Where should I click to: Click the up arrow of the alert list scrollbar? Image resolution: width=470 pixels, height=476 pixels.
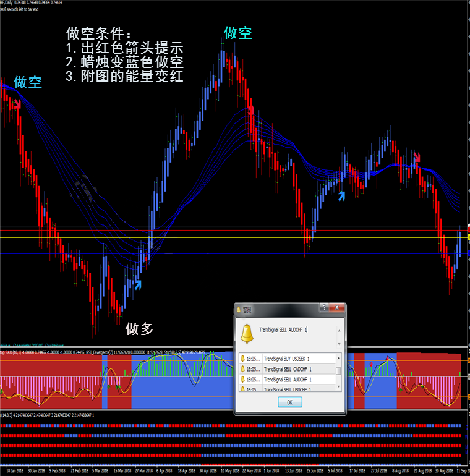(x=338, y=358)
